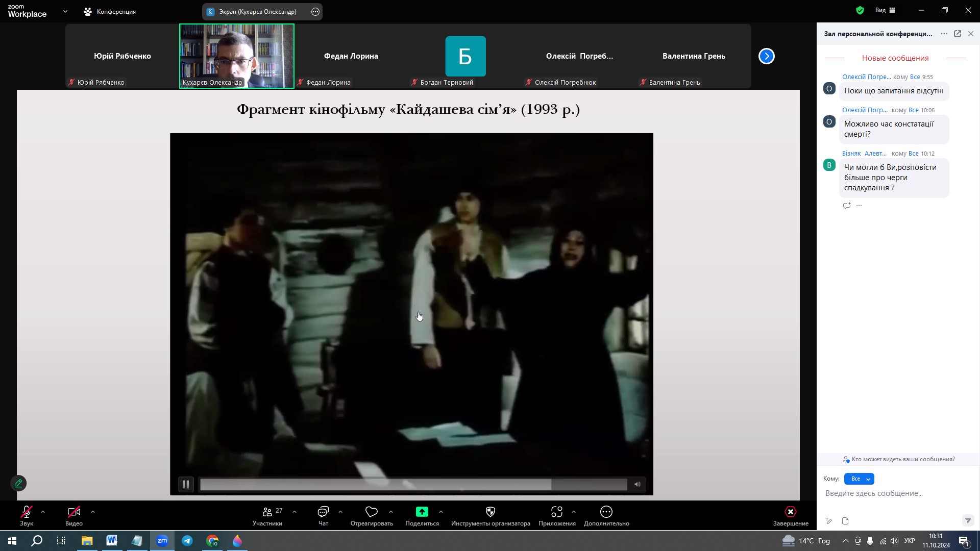Expand the arrow next to Поделиться
Viewport: 980px width, 551px height.
[x=441, y=512]
